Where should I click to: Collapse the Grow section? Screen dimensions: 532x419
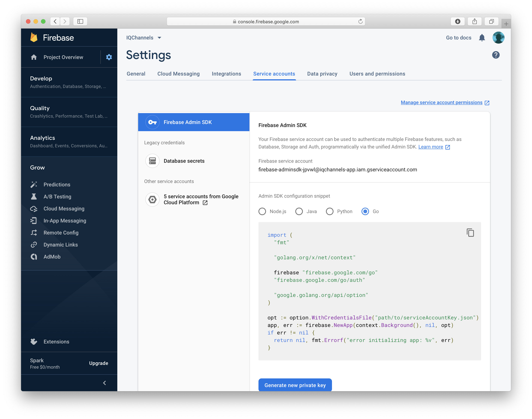click(x=37, y=168)
